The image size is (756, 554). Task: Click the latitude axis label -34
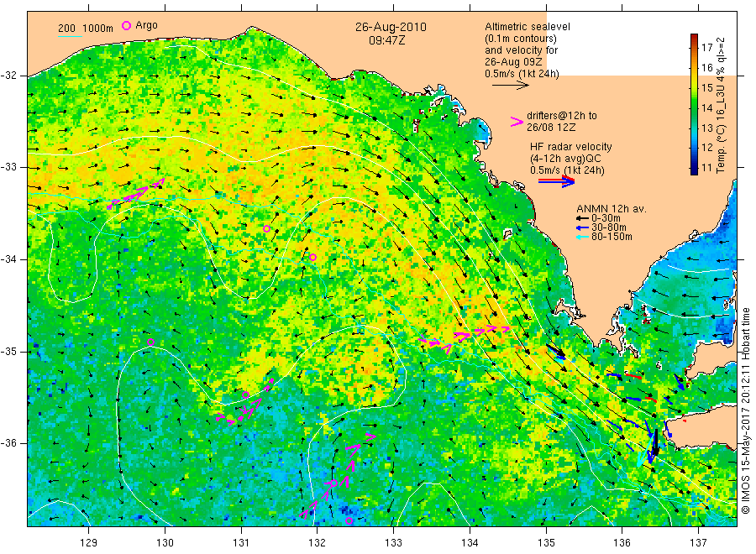pyautogui.click(x=8, y=259)
